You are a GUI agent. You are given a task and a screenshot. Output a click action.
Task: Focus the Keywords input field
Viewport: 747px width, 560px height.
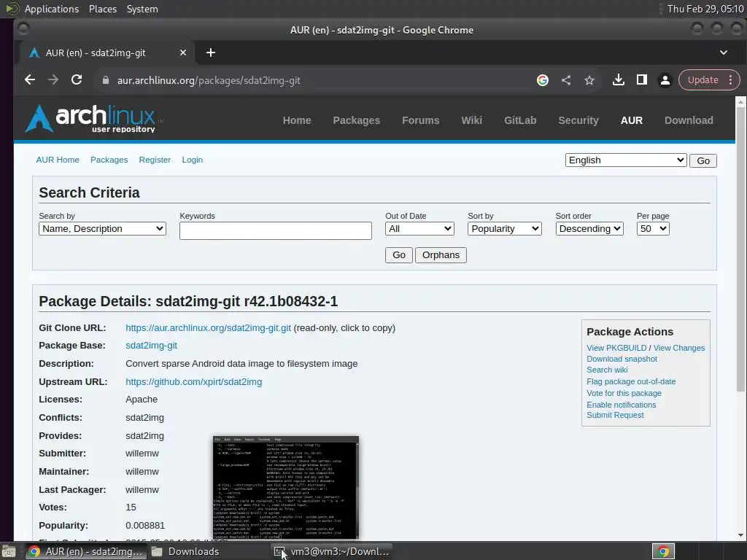pos(275,230)
